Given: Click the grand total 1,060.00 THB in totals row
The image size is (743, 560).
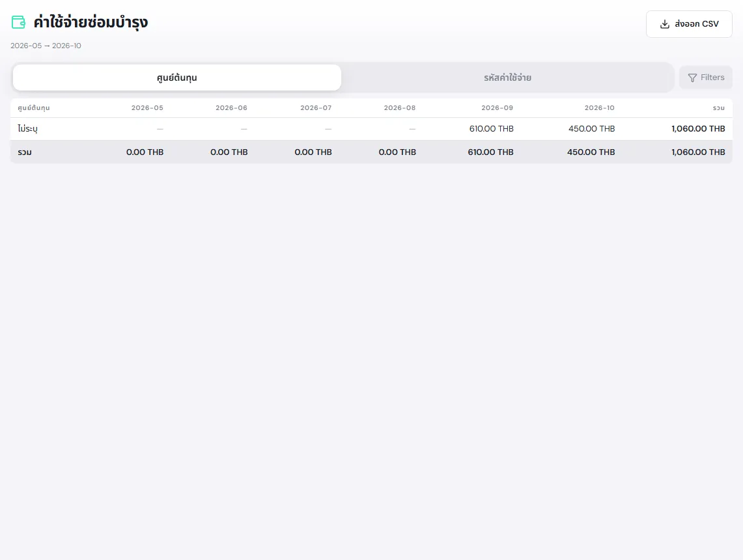Looking at the screenshot, I should (698, 152).
